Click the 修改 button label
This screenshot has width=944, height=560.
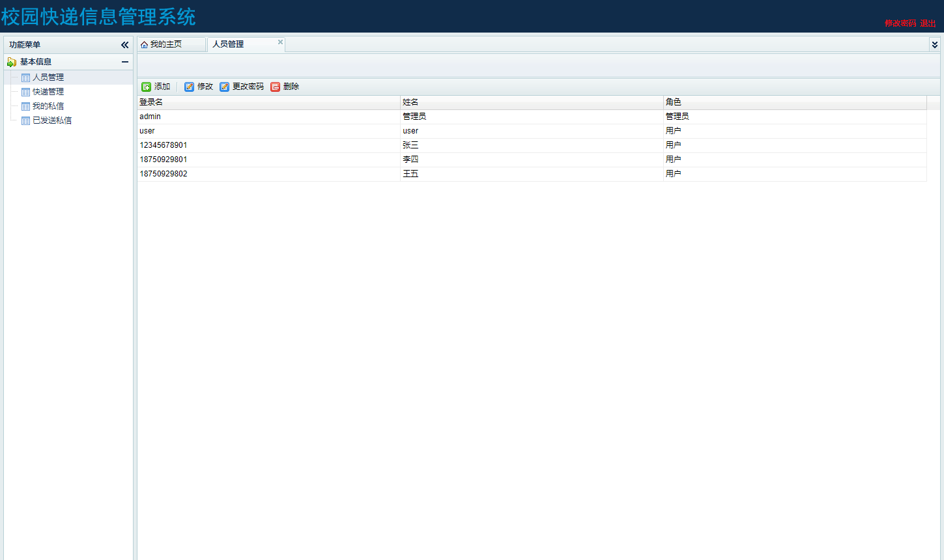[205, 87]
